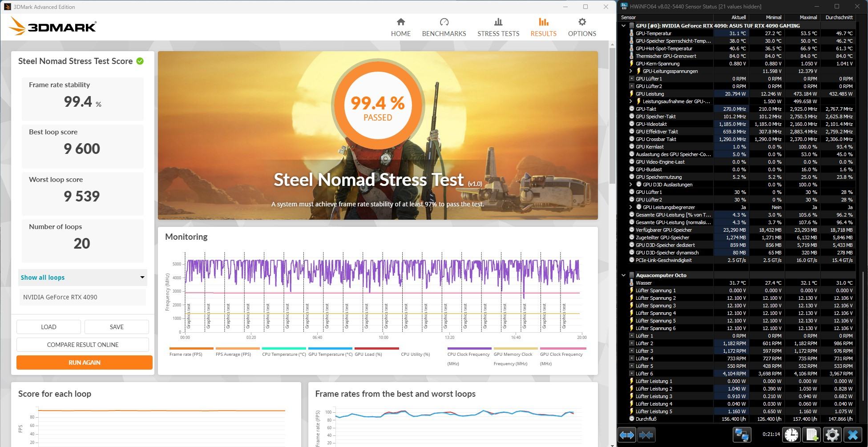
Task: Click the NVIDIA GeForce RTX 4090 field
Action: pos(83,297)
